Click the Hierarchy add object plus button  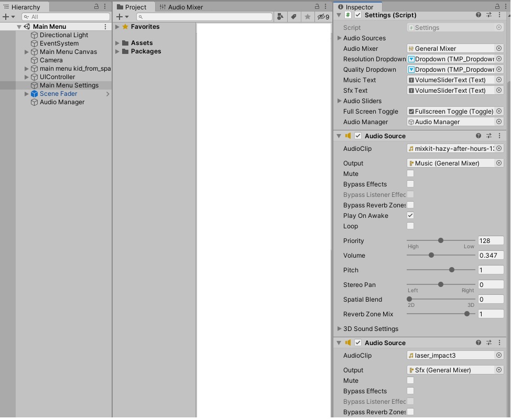(6, 17)
